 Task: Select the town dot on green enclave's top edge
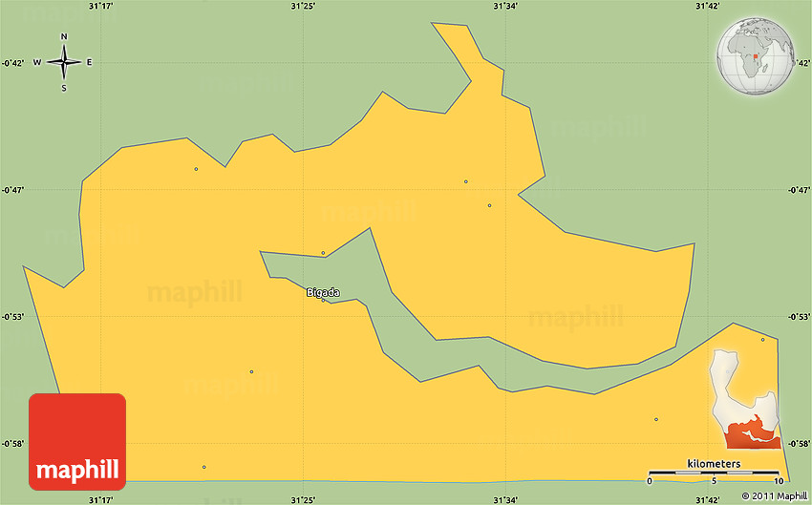(323, 253)
